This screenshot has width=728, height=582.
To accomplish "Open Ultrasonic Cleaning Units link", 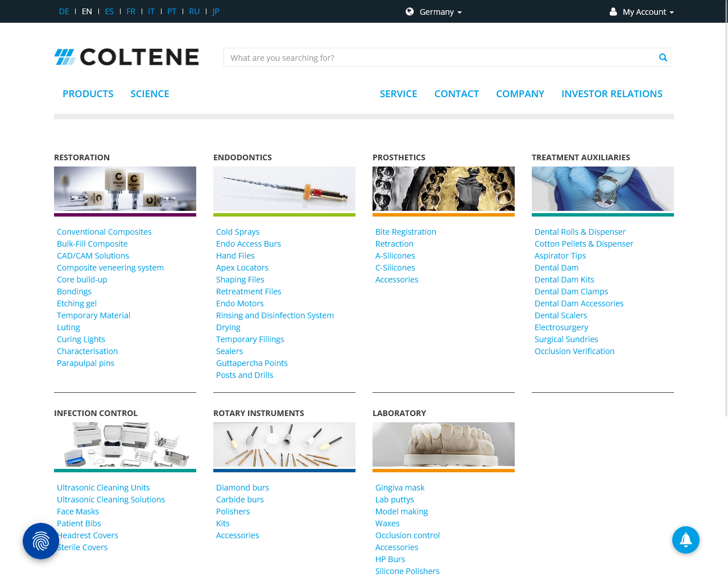I will point(104,488).
